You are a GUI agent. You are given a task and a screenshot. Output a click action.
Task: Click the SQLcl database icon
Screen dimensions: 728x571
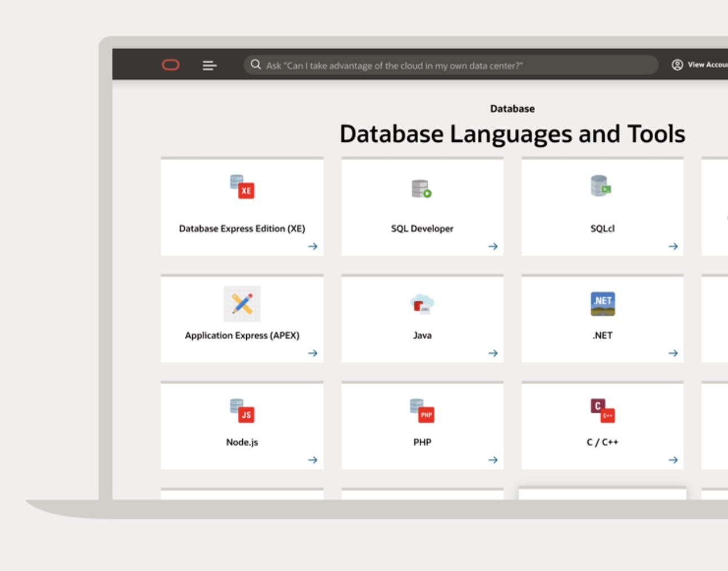point(601,186)
